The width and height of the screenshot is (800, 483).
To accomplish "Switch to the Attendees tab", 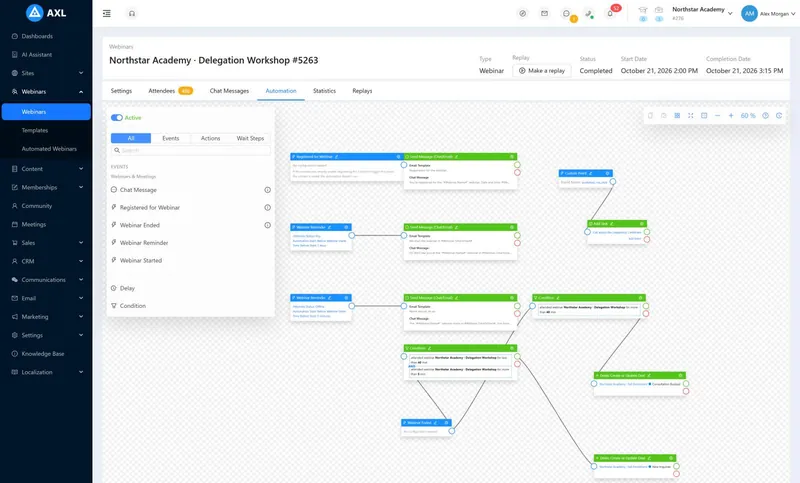I will [x=170, y=91].
